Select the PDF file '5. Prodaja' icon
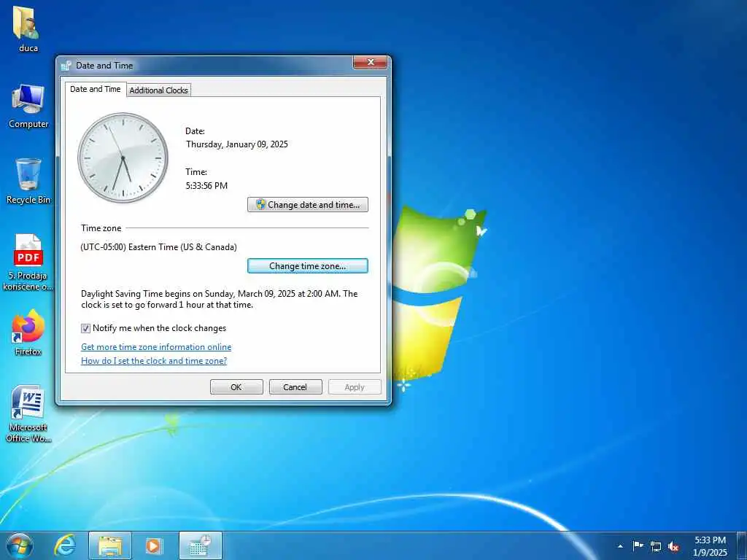747x560 pixels. click(28, 262)
